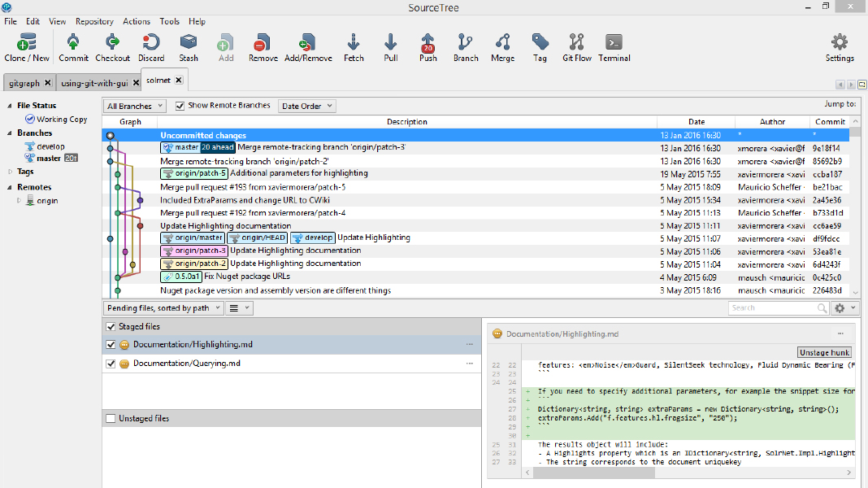Toggle the Staged files checkbox
The width and height of the screenshot is (868, 488).
tap(111, 326)
